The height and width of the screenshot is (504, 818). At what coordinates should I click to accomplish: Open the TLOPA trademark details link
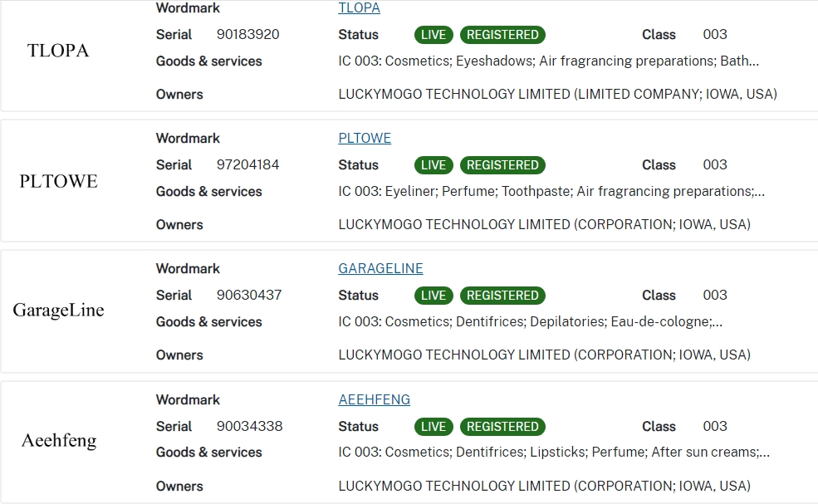[x=359, y=8]
